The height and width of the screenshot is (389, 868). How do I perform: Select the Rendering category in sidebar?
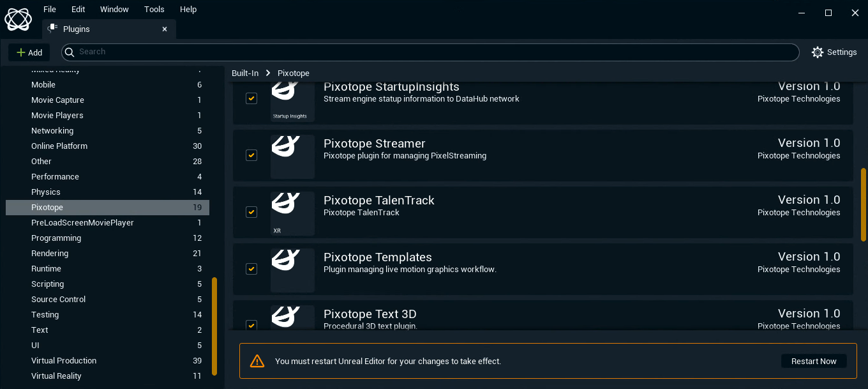(x=50, y=253)
